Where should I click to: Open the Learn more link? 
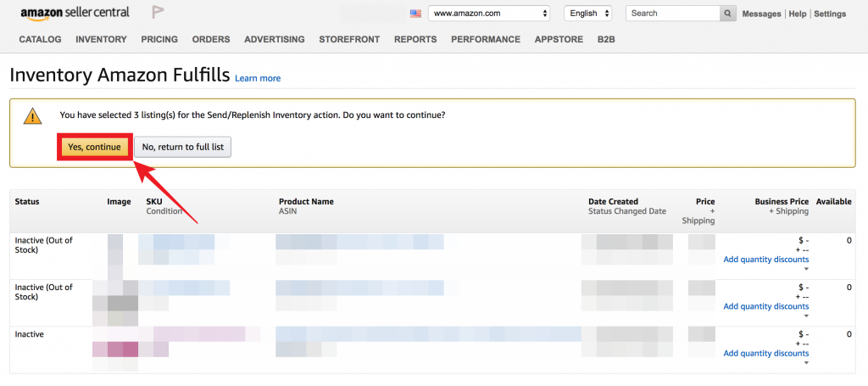[x=258, y=79]
